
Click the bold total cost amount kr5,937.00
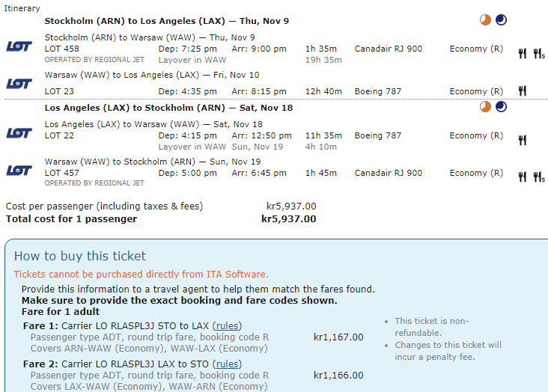288,219
